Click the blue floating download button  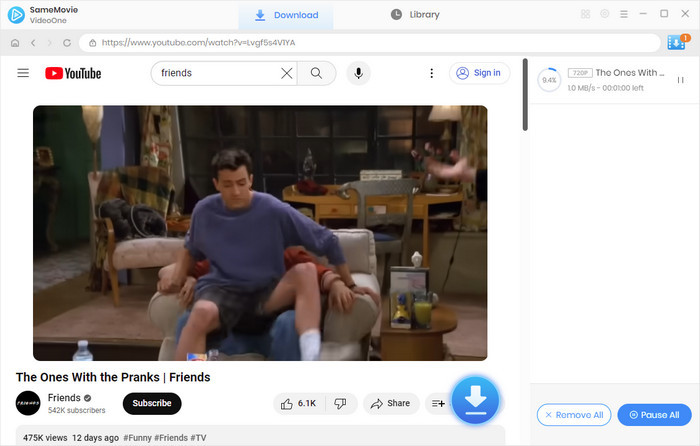click(475, 400)
